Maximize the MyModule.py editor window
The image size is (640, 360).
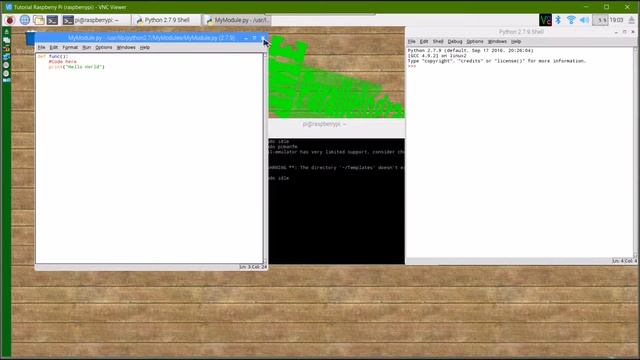point(254,38)
